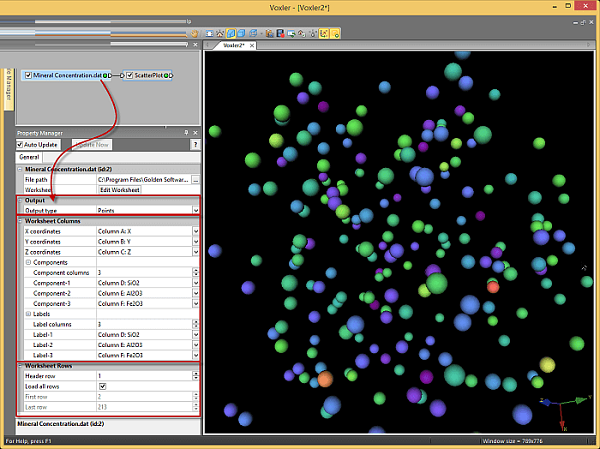Click the copy snapshot toolbar icon

(x=270, y=34)
